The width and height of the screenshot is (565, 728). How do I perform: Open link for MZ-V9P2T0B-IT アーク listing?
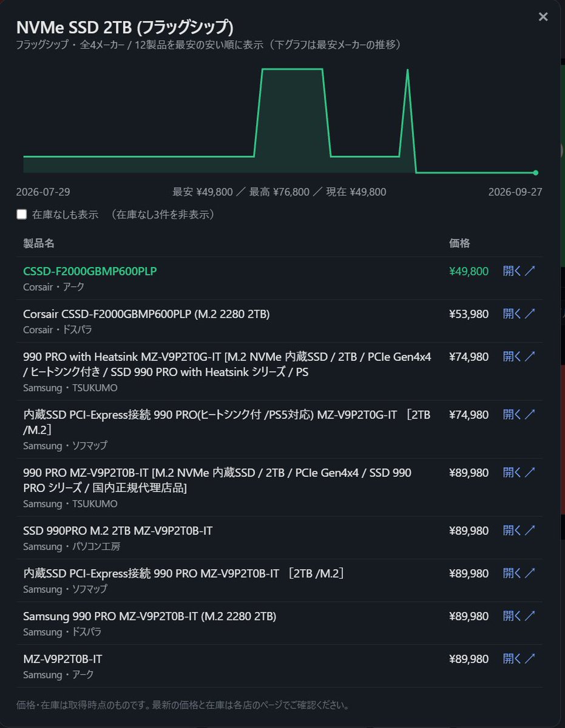[519, 659]
